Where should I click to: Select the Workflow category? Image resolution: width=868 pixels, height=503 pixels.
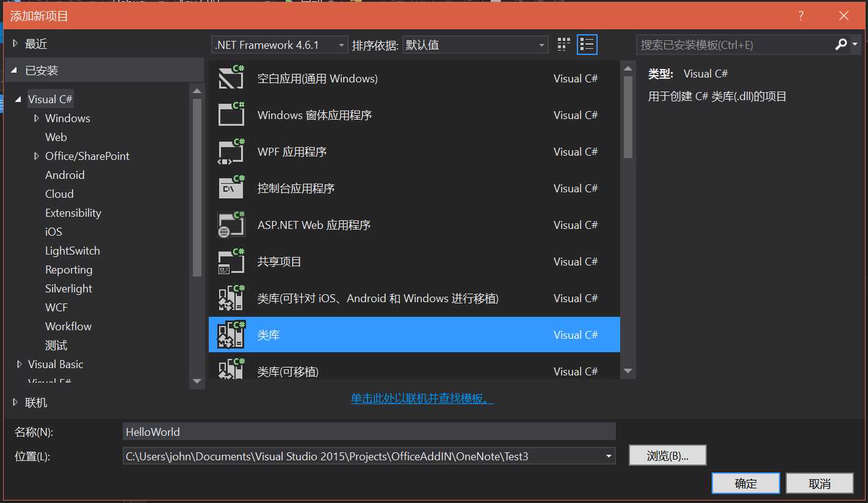point(68,327)
